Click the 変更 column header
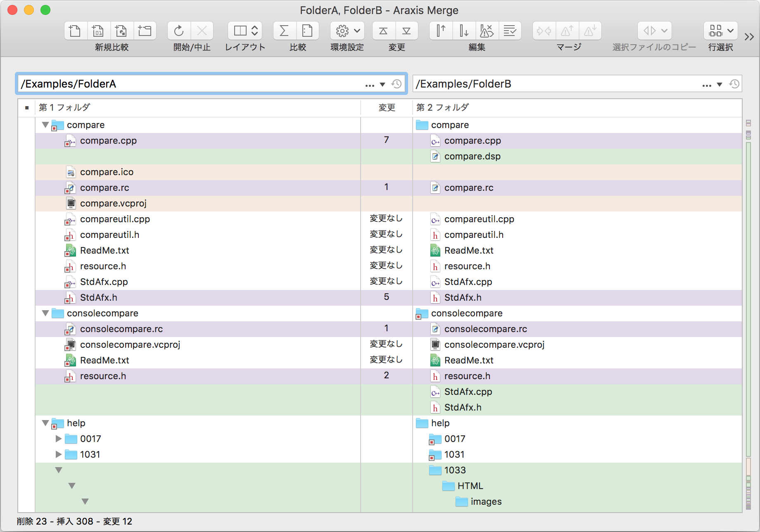Screen dimensions: 760x532 [387, 108]
